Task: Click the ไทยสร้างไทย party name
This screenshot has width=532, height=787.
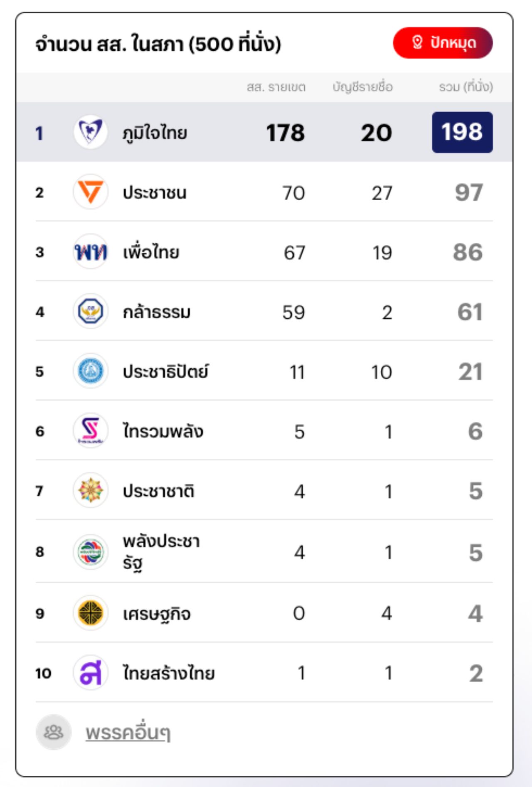Action: click(169, 673)
